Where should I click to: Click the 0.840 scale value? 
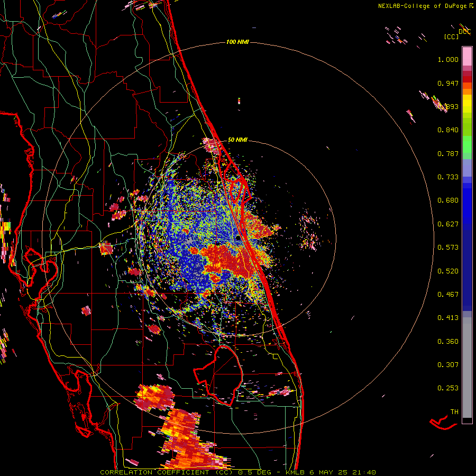(x=448, y=130)
